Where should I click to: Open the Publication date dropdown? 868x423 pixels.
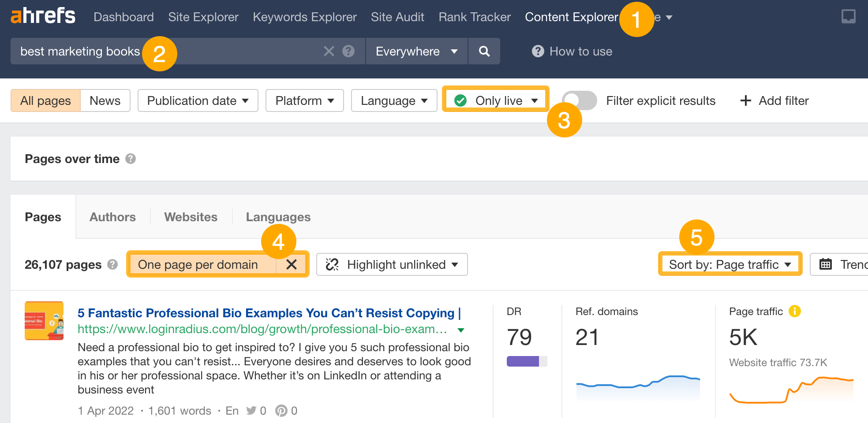tap(198, 100)
